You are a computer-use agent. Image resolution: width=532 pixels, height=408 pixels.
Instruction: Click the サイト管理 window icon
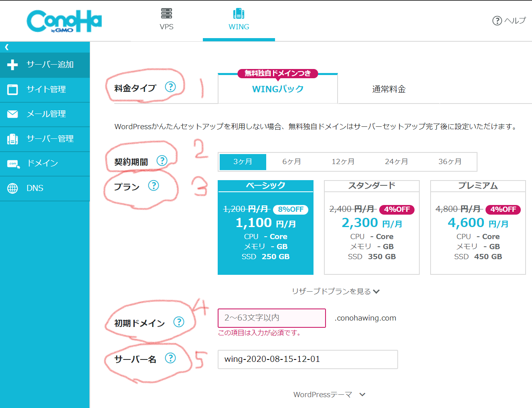(x=12, y=89)
